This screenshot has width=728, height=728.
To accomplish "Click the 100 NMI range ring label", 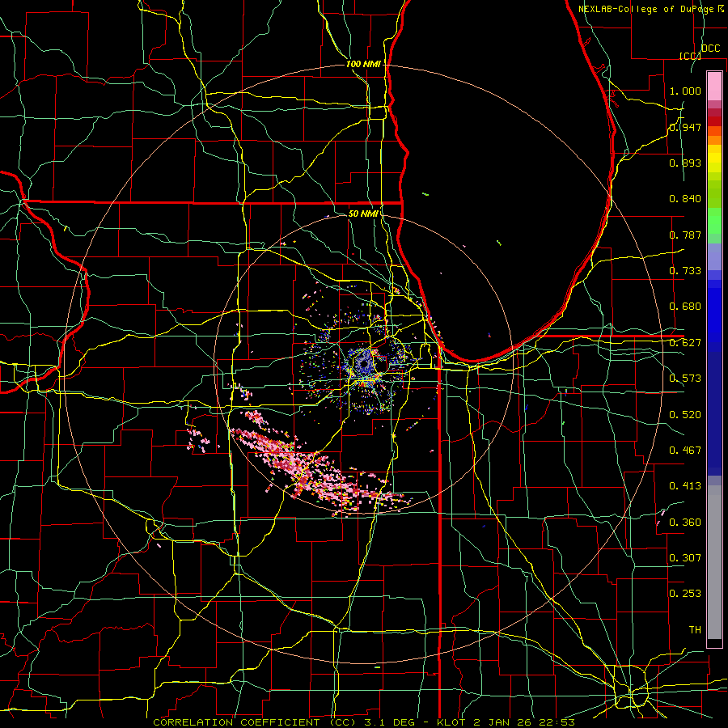I will coord(363,64).
